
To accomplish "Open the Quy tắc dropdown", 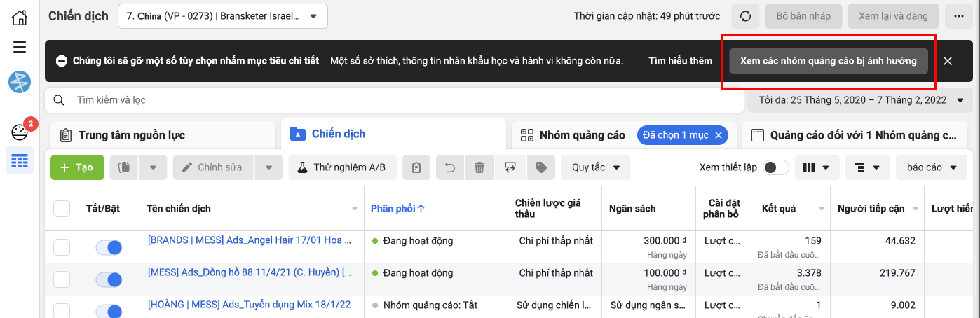I will (x=596, y=167).
